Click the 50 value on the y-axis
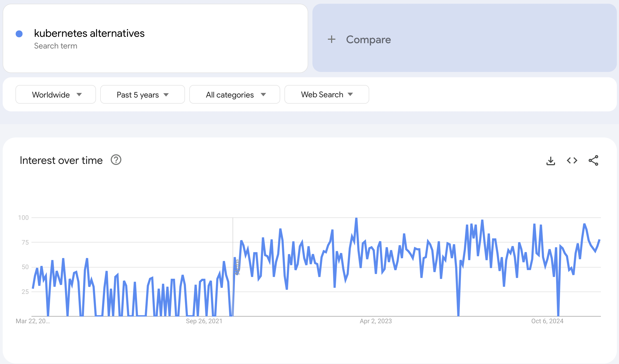 (25, 267)
